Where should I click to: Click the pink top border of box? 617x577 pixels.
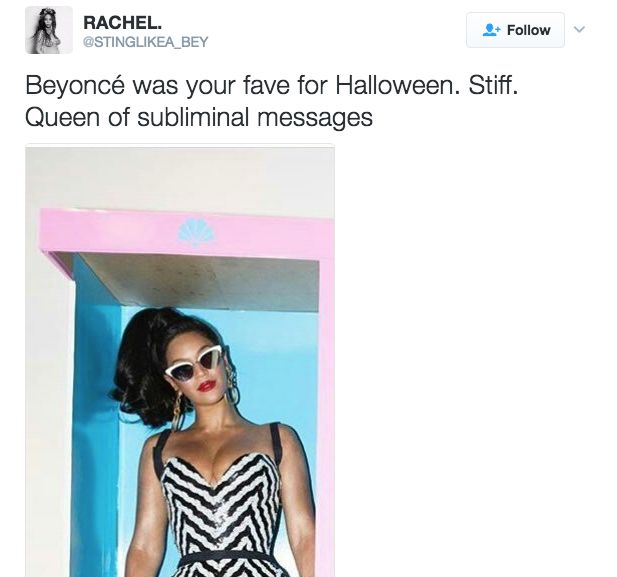pyautogui.click(x=185, y=233)
